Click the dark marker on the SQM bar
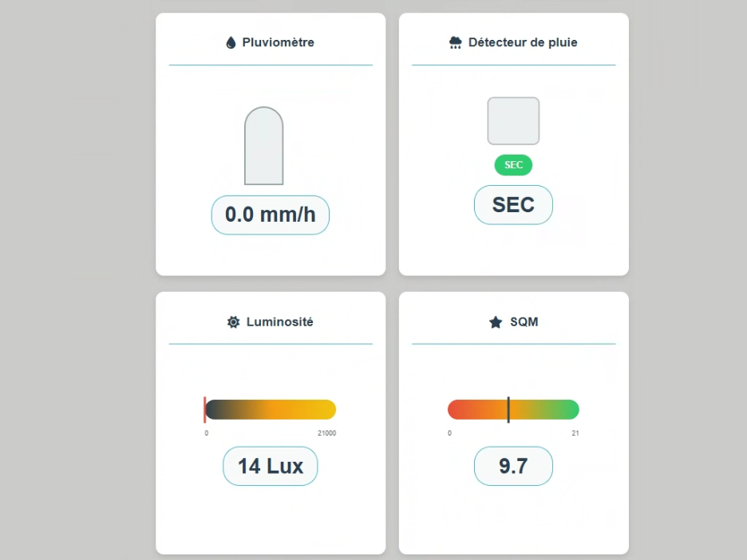Image resolution: width=747 pixels, height=560 pixels. pyautogui.click(x=508, y=409)
